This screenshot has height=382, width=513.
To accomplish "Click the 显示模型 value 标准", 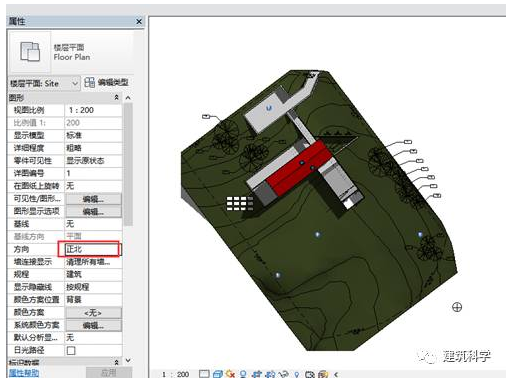I will [x=93, y=135].
